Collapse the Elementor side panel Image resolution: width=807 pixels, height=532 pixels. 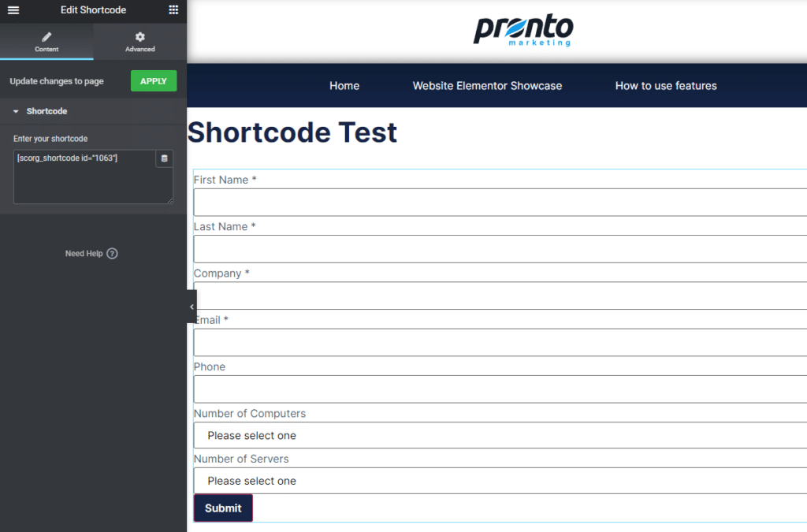pyautogui.click(x=192, y=307)
